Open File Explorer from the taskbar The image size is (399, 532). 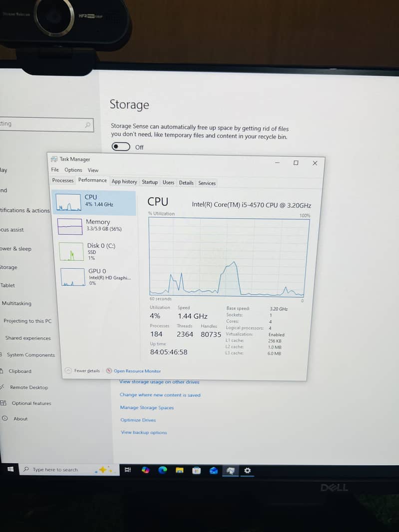[x=179, y=470]
